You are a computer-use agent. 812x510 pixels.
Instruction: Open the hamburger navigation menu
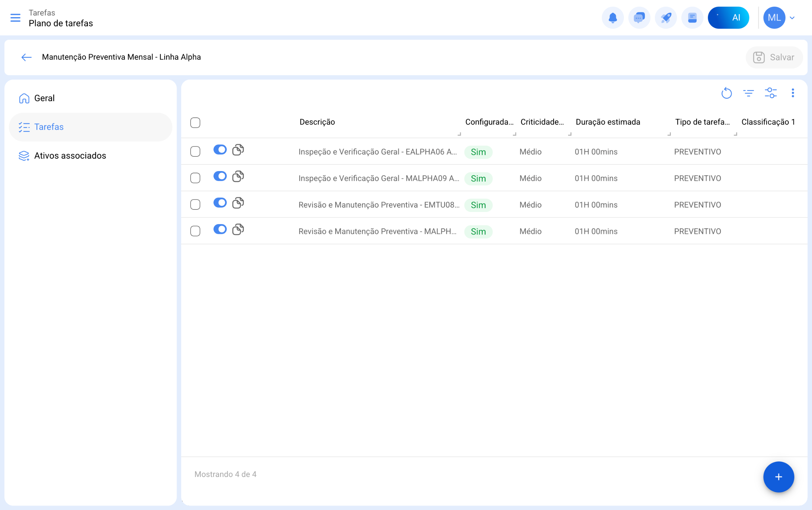tap(16, 18)
